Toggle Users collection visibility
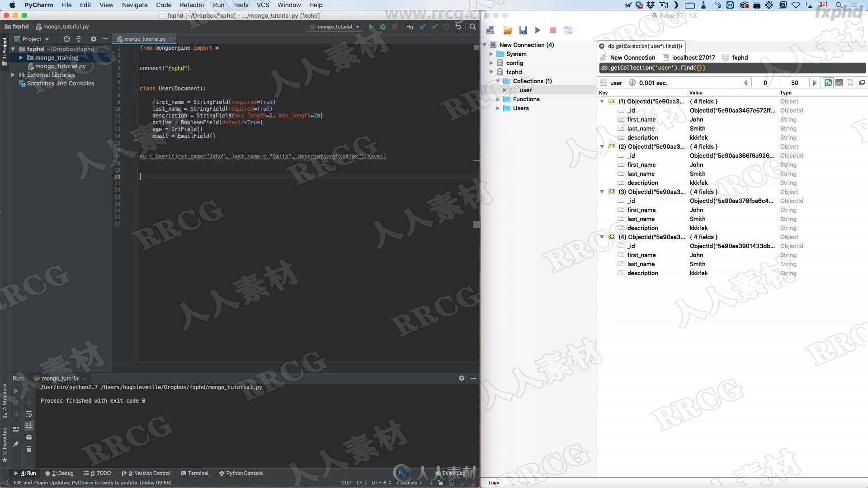Screen dimensions: 868x488 click(498, 108)
